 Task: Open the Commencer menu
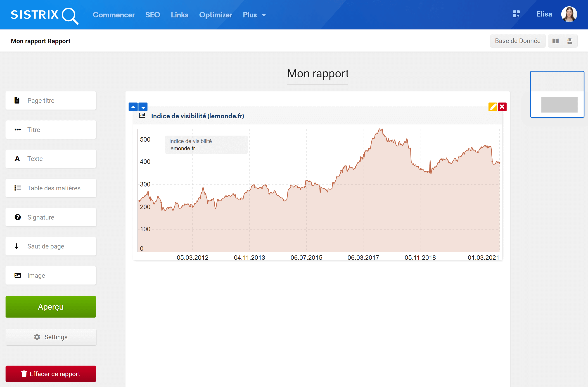[114, 15]
